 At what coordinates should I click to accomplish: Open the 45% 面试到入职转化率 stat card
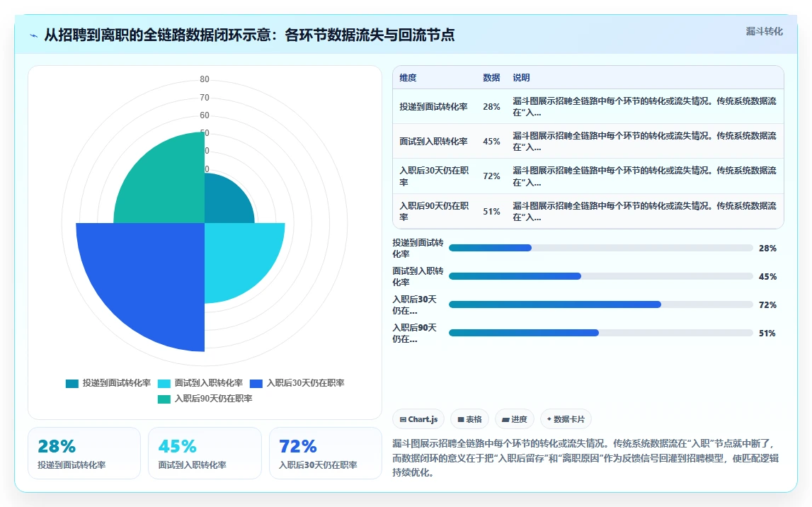205,453
